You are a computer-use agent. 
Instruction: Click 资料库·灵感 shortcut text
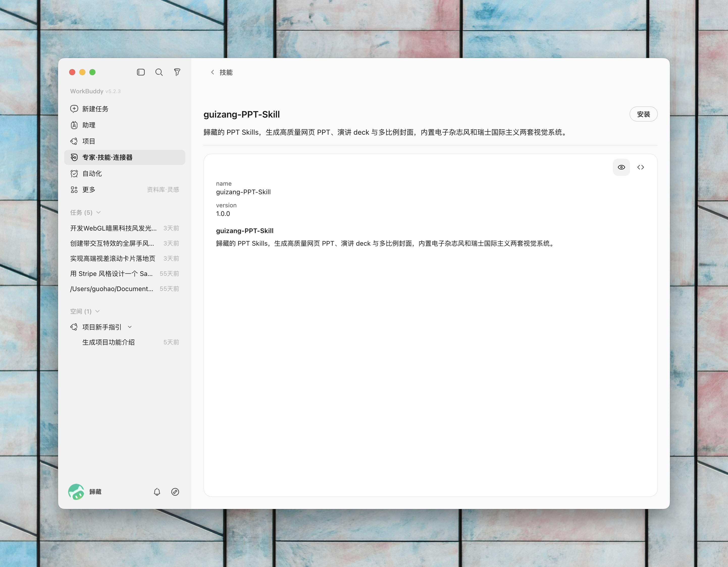pos(163,190)
